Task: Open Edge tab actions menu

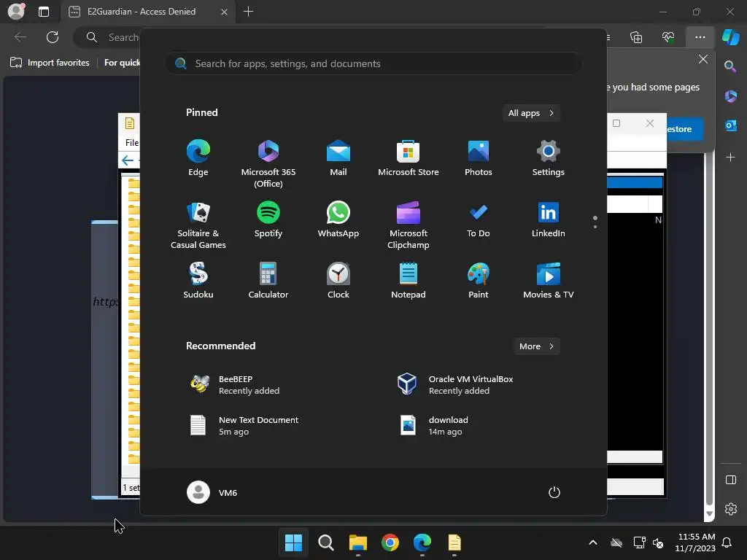Action: click(43, 12)
